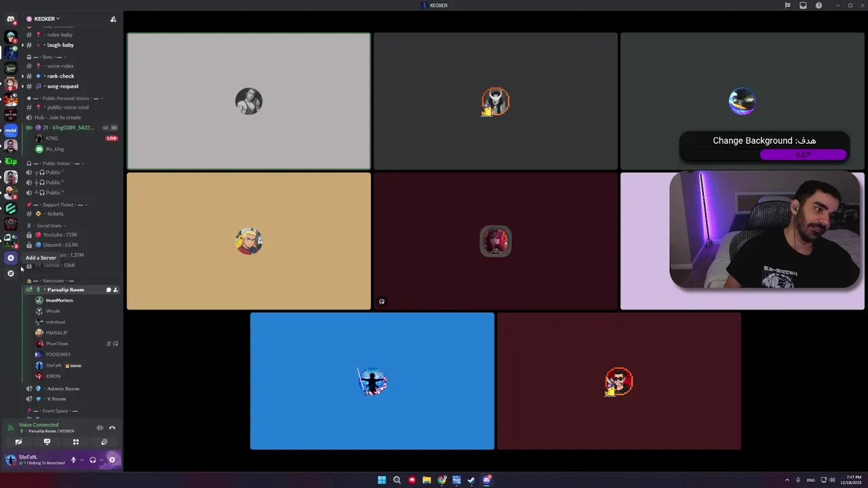Screen dimensions: 868x488
Task: Select user PhanThom in voice list
Action: coord(57,344)
